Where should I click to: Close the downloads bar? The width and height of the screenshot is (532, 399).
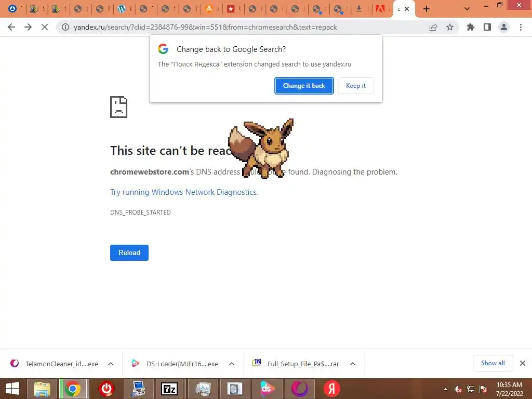523,363
